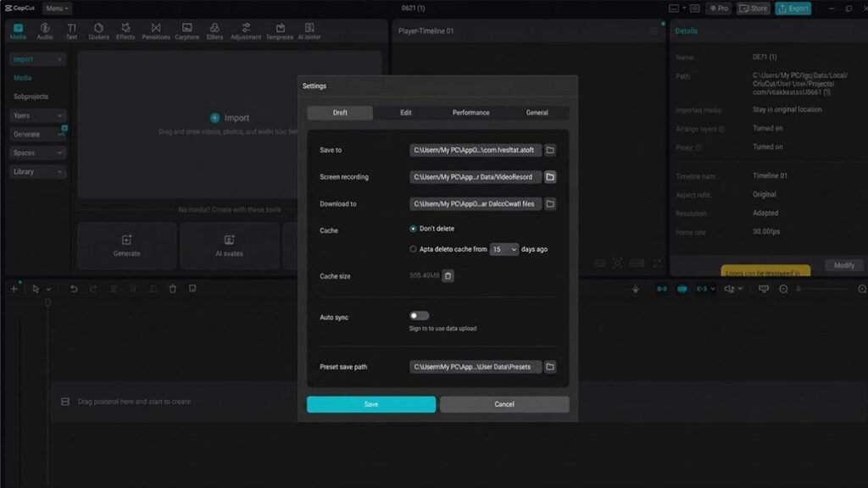
Task: Clear cache using trash icon
Action: 448,275
